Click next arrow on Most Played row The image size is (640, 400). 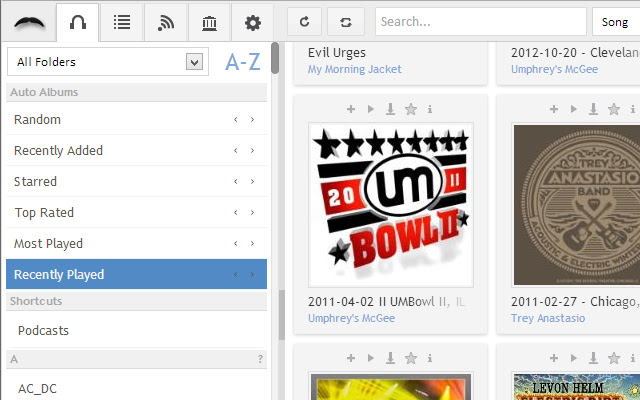click(x=252, y=244)
